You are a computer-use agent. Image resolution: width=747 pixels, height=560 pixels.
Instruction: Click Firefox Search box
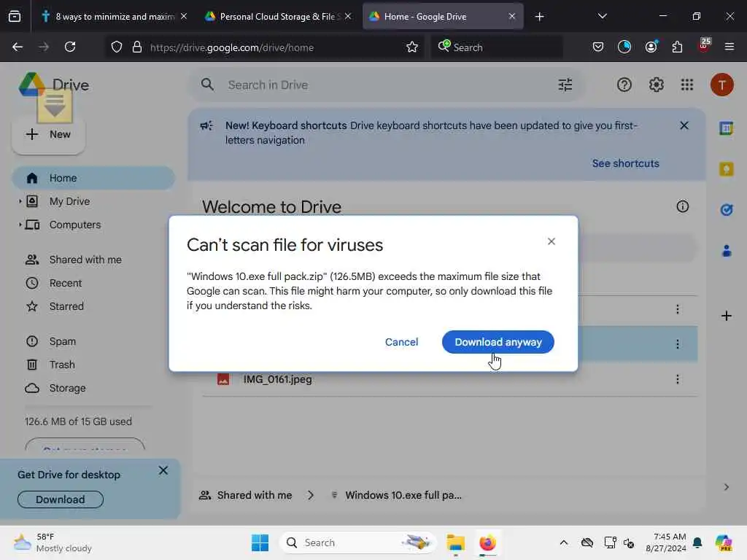click(x=497, y=47)
